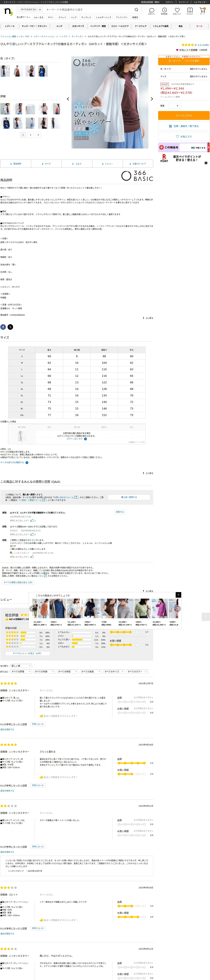Open レディース navigation menu

[x=10, y=26]
